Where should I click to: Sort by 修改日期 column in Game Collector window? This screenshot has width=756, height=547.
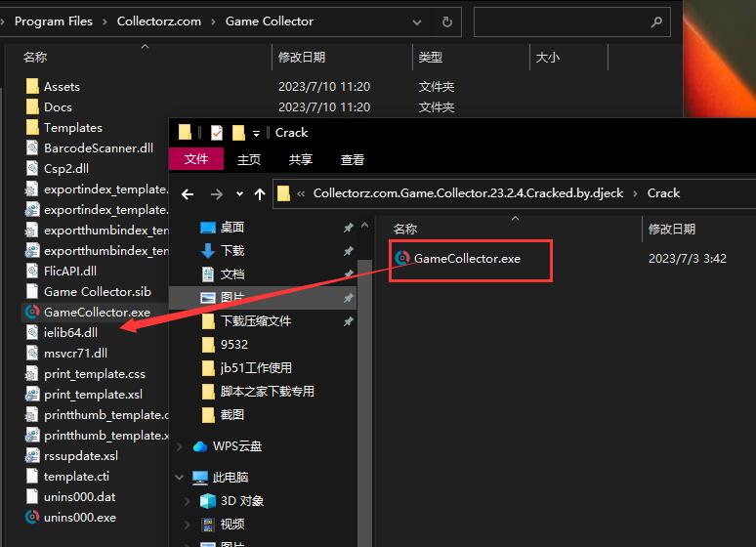pos(302,57)
